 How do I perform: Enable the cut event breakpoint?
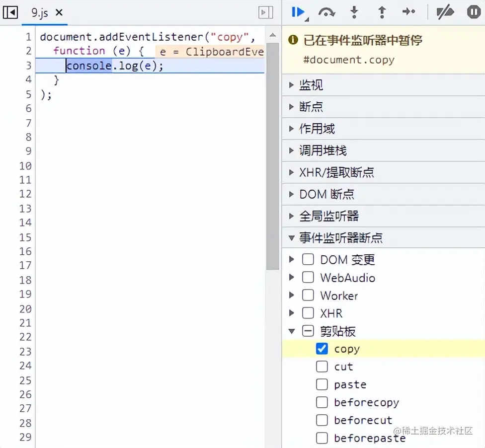pyautogui.click(x=322, y=367)
